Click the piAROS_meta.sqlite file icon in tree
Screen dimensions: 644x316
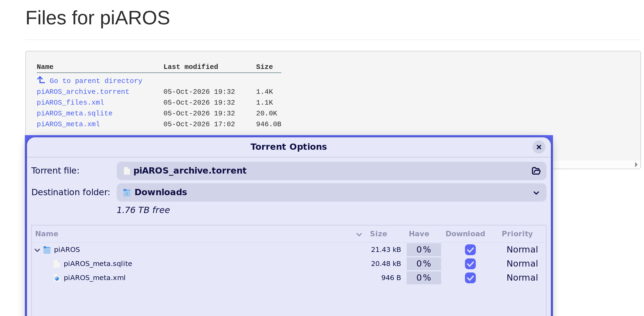point(57,264)
